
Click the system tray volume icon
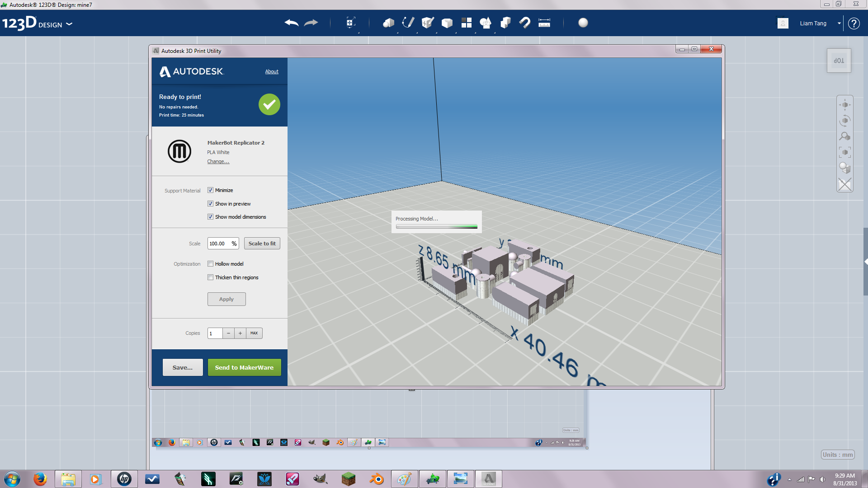tap(823, 479)
